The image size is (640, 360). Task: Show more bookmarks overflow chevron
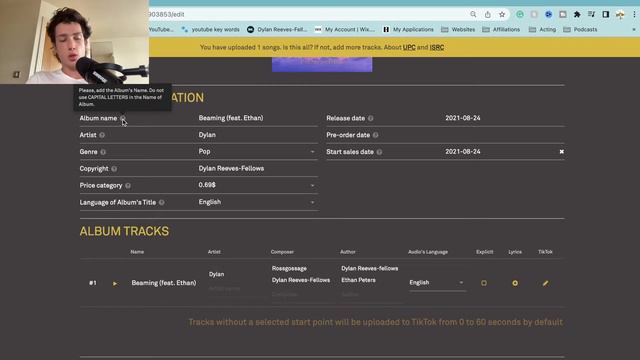(634, 29)
